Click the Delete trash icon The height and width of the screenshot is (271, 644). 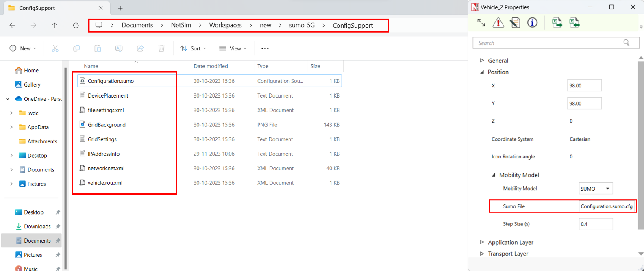pyautogui.click(x=161, y=48)
